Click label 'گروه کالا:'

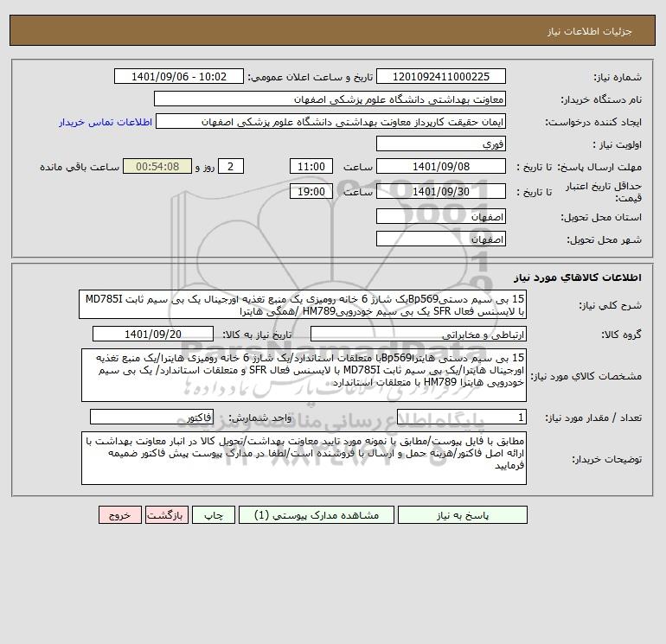(x=621, y=335)
